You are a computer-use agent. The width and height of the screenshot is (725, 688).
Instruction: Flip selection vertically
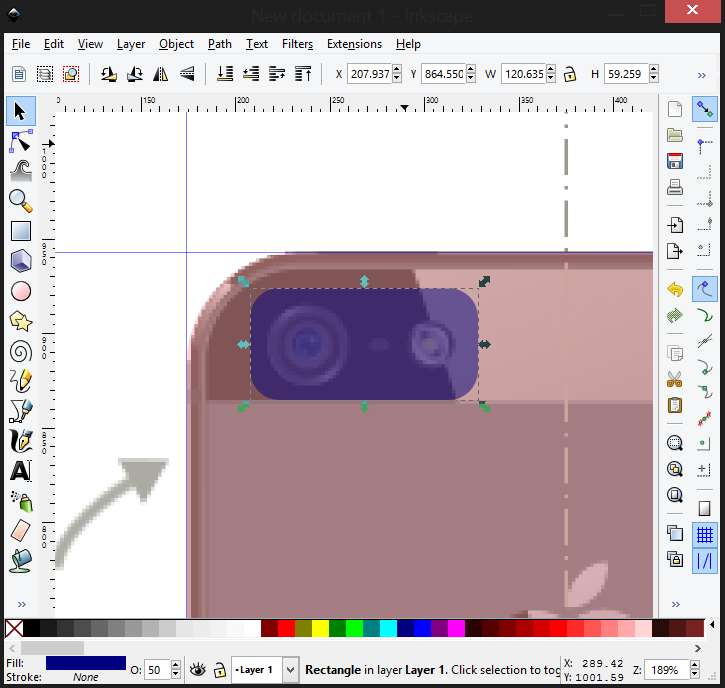[187, 74]
